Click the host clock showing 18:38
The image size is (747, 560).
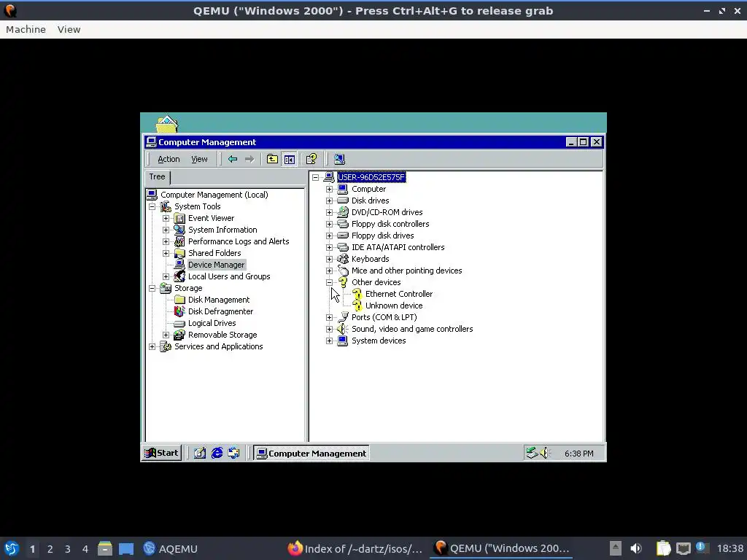729,548
